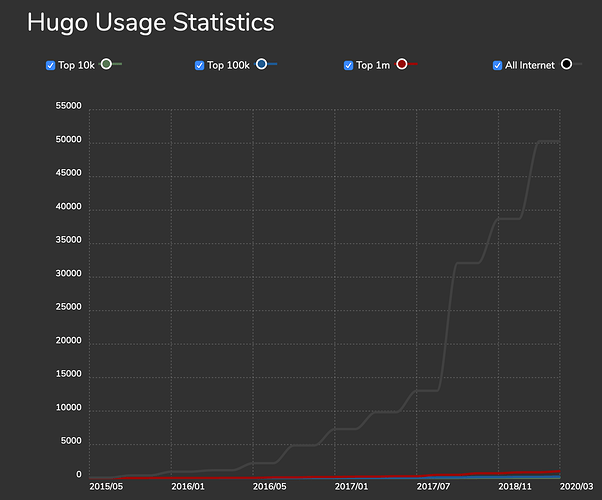The height and width of the screenshot is (500, 602).
Task: Click the 0 y-axis label
Action: tap(79, 475)
